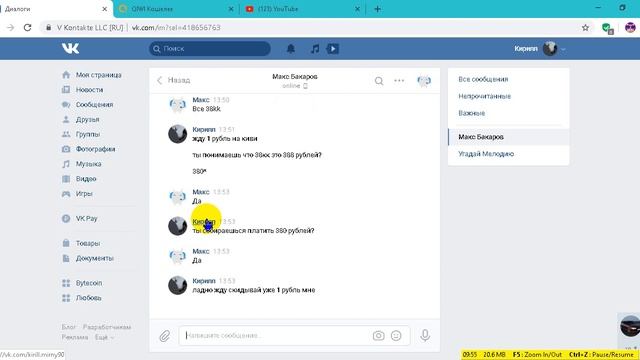Open the emoji smiley picker

(x=396, y=336)
